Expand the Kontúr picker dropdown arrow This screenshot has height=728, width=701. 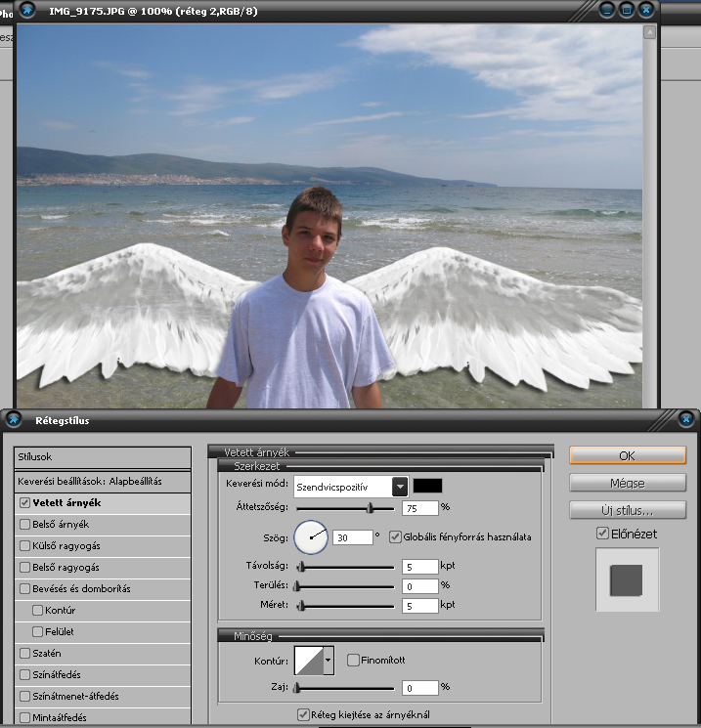coord(329,662)
